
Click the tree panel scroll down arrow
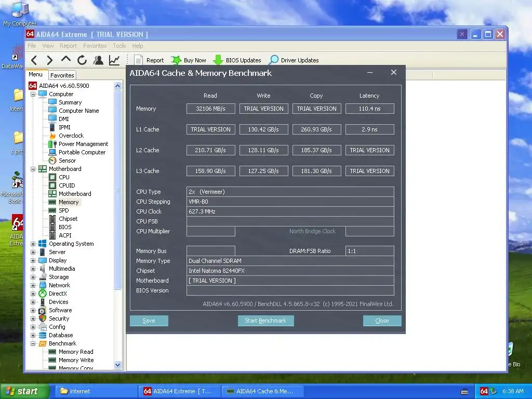[x=118, y=365]
